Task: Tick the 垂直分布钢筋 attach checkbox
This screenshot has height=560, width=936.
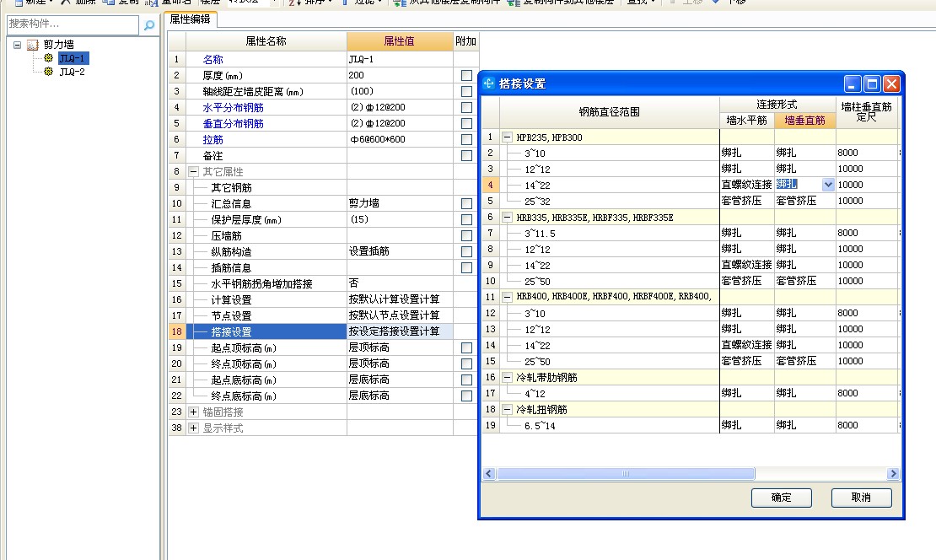Action: pyautogui.click(x=466, y=124)
